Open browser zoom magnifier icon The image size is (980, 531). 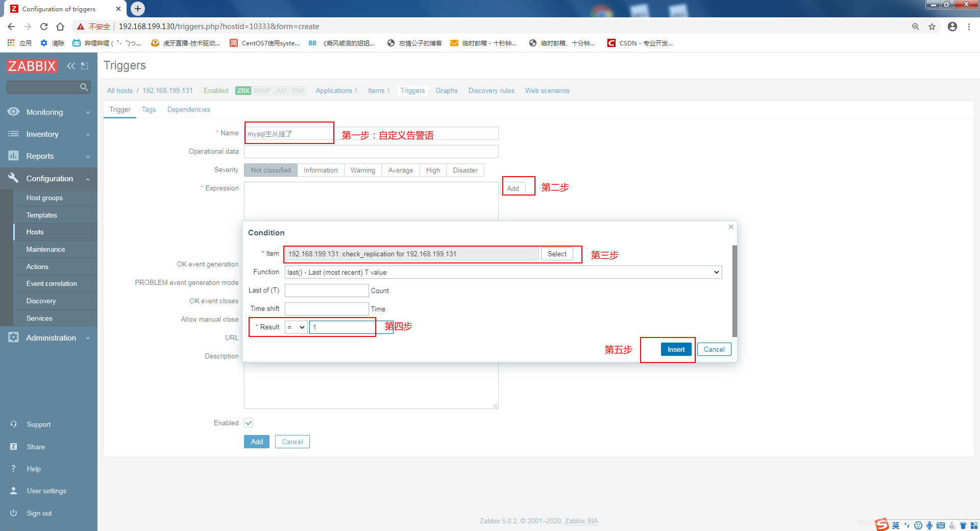click(x=916, y=27)
